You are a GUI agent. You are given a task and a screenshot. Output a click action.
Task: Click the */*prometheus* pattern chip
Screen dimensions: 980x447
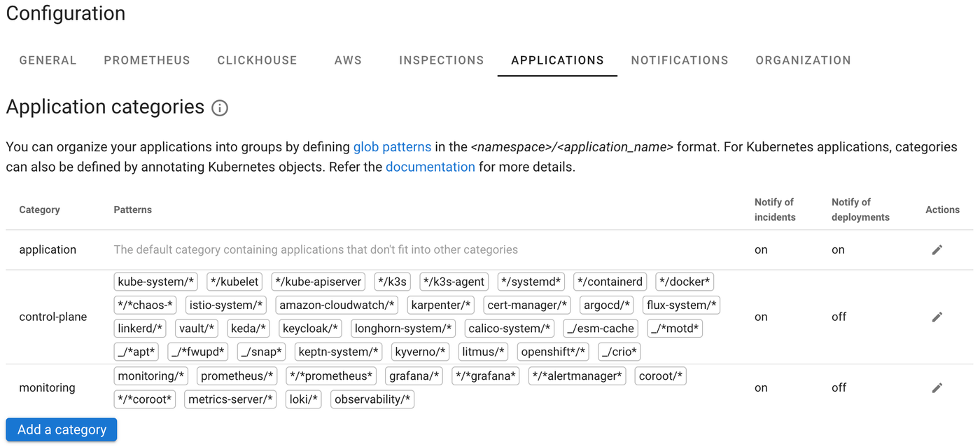click(331, 376)
